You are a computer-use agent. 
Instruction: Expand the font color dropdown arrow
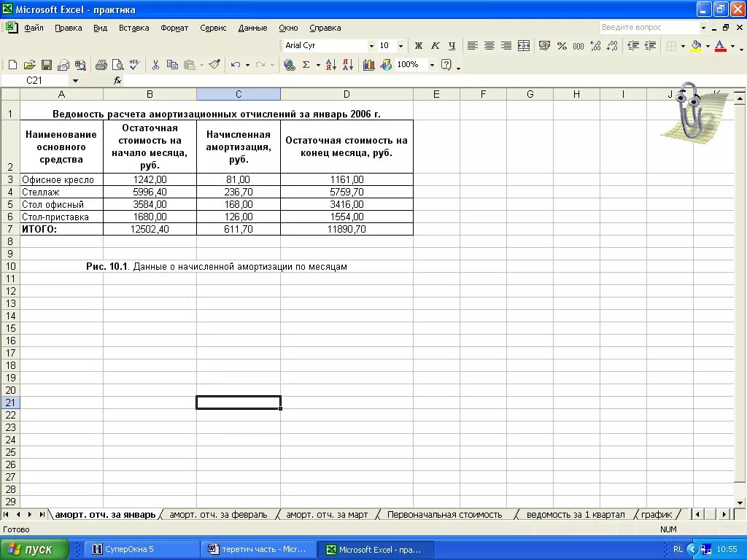click(732, 46)
